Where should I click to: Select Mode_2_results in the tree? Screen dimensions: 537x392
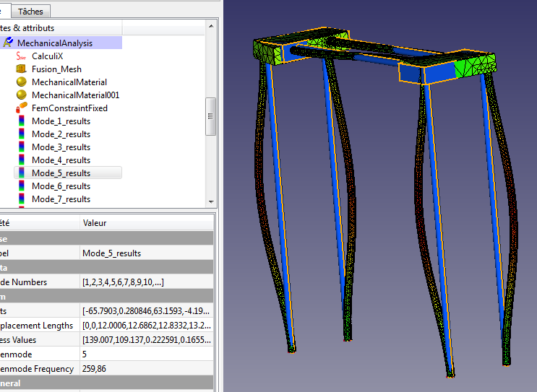click(x=61, y=134)
